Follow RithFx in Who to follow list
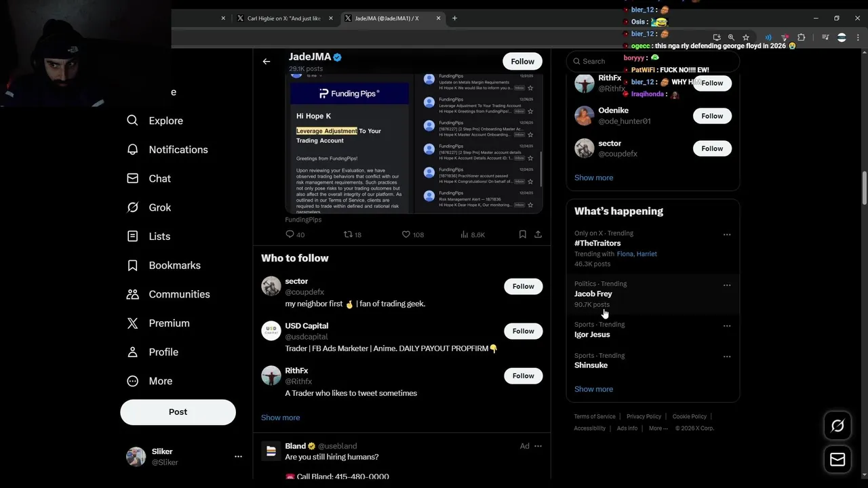Screen dimensions: 868x488 pos(523,376)
